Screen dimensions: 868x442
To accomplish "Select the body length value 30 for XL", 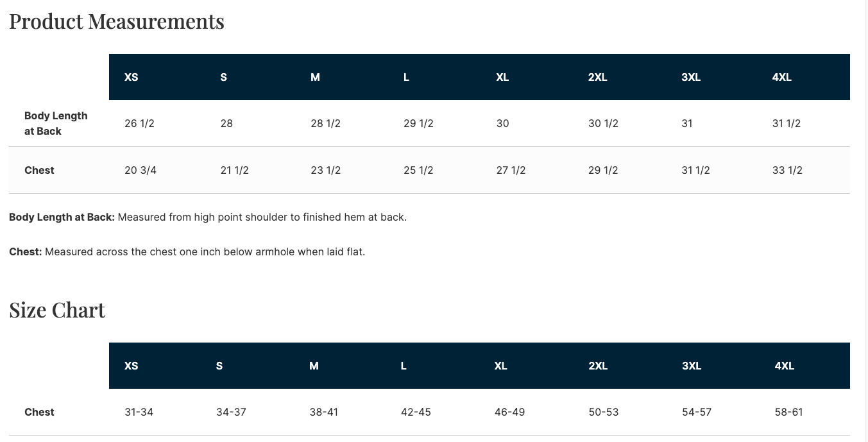I will (x=502, y=123).
